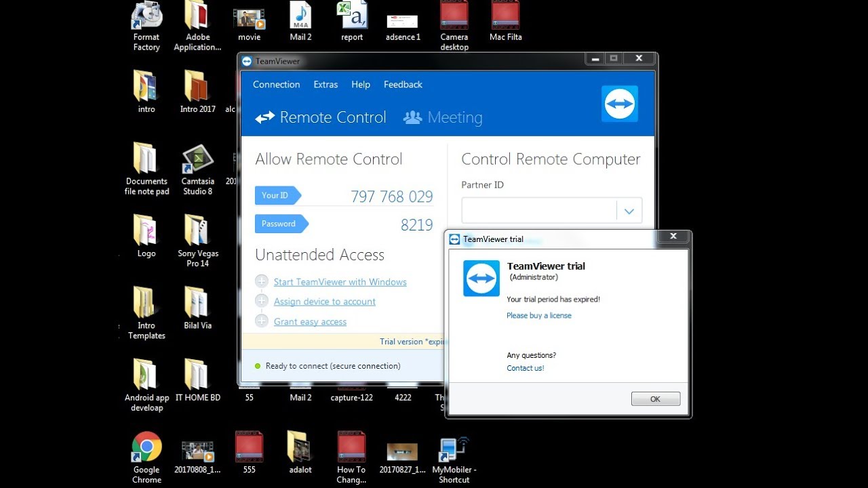
Task: Click Assign device to account link
Action: tap(325, 302)
